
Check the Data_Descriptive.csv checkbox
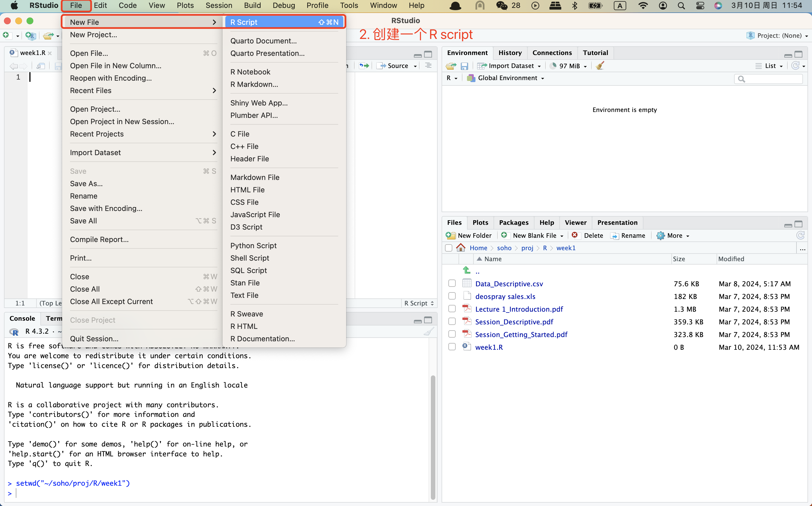pos(452,283)
